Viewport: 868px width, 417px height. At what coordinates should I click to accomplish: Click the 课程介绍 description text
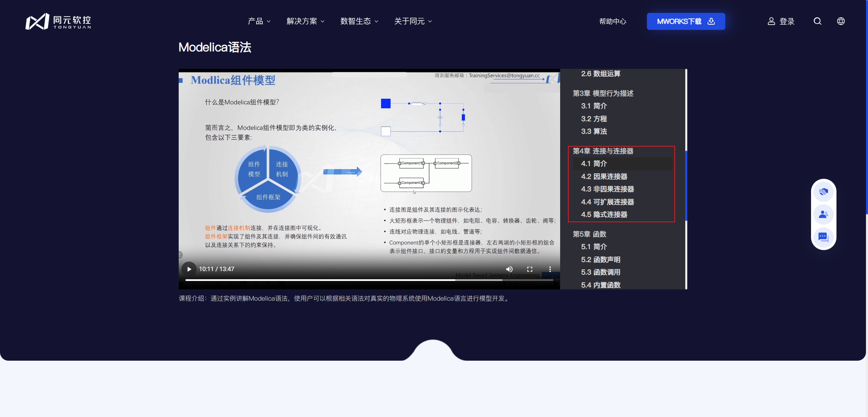click(344, 298)
